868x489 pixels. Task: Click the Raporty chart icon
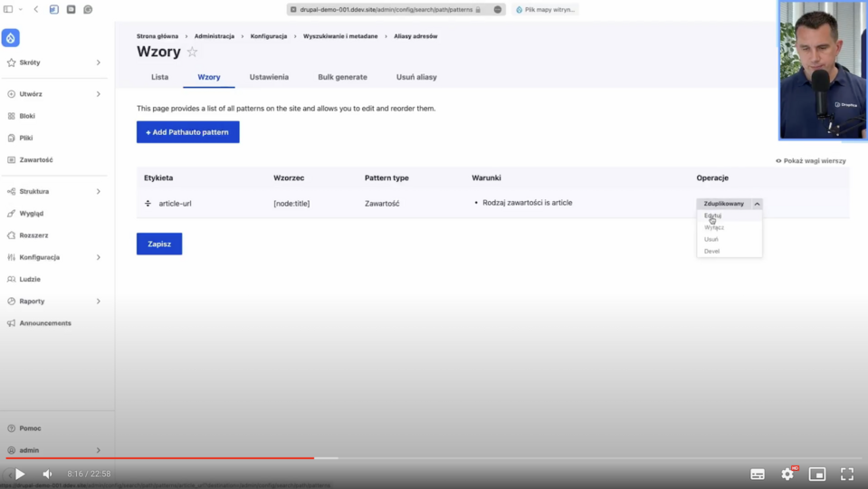[11, 302]
